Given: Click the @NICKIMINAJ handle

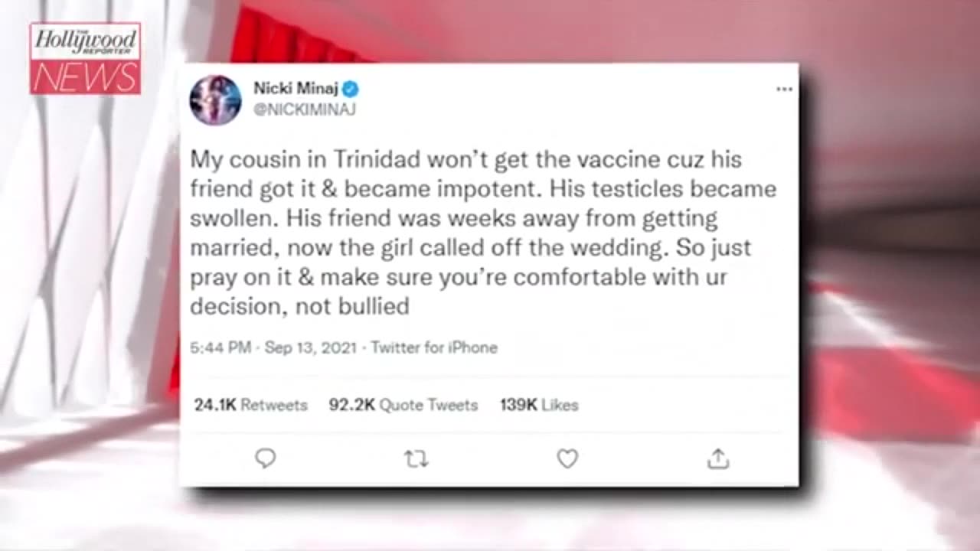Looking at the screenshot, I should [304, 109].
